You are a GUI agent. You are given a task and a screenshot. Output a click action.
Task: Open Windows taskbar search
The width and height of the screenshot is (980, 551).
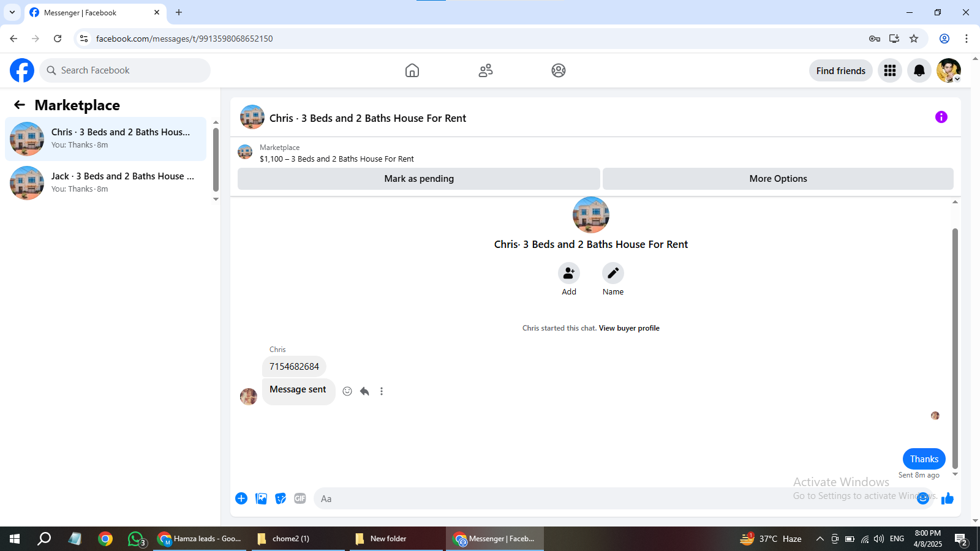tap(44, 539)
